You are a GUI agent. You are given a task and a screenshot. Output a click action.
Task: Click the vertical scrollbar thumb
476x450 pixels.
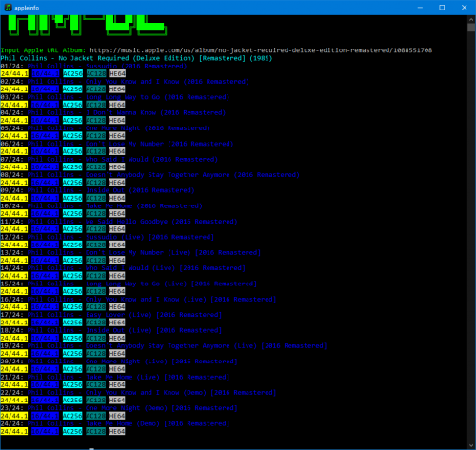[x=471, y=28]
